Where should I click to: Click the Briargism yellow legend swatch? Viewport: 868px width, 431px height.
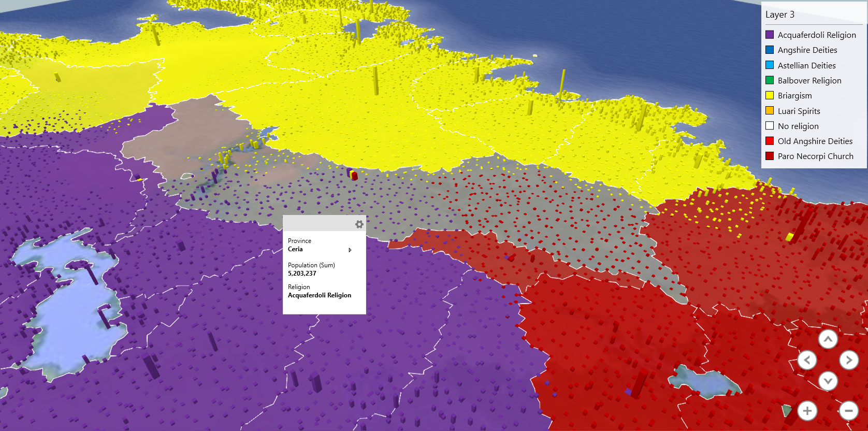[770, 95]
